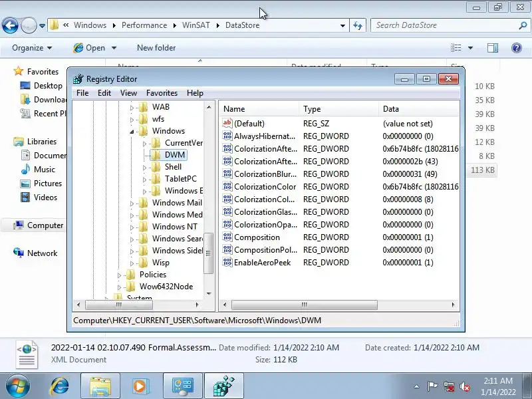Expand the WAB registry key
The width and height of the screenshot is (532, 399).
click(132, 108)
